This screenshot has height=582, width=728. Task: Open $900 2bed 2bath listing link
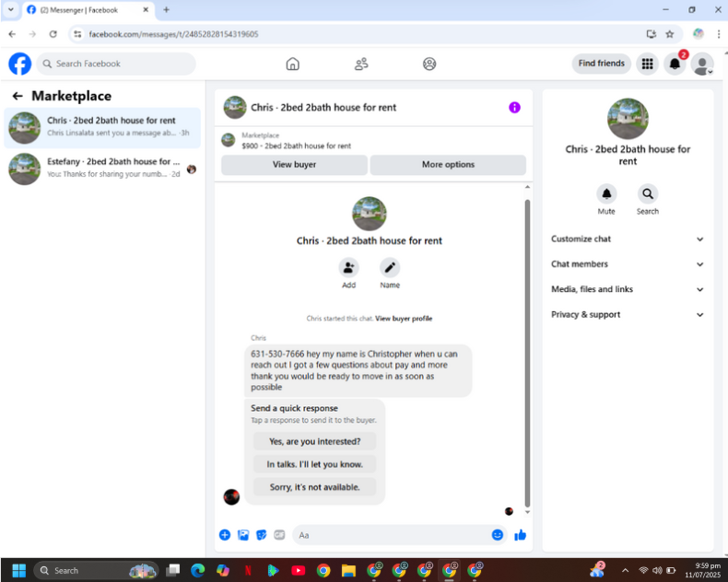tap(296, 145)
